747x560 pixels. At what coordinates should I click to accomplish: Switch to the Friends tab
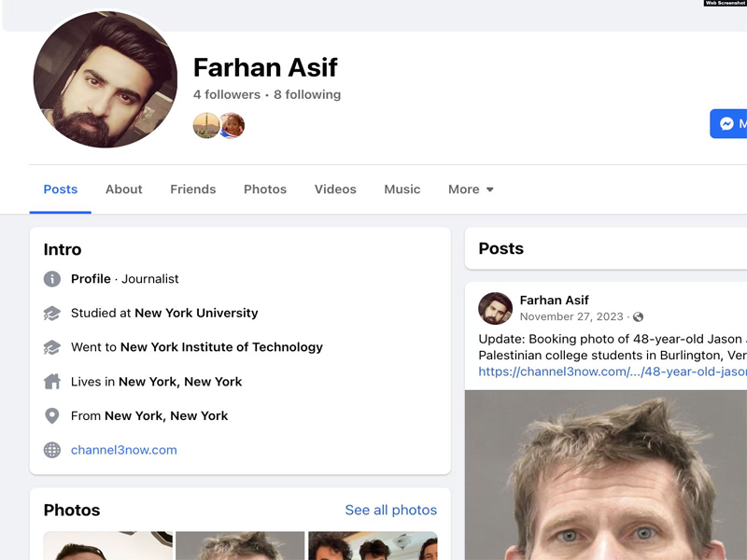[x=192, y=189]
